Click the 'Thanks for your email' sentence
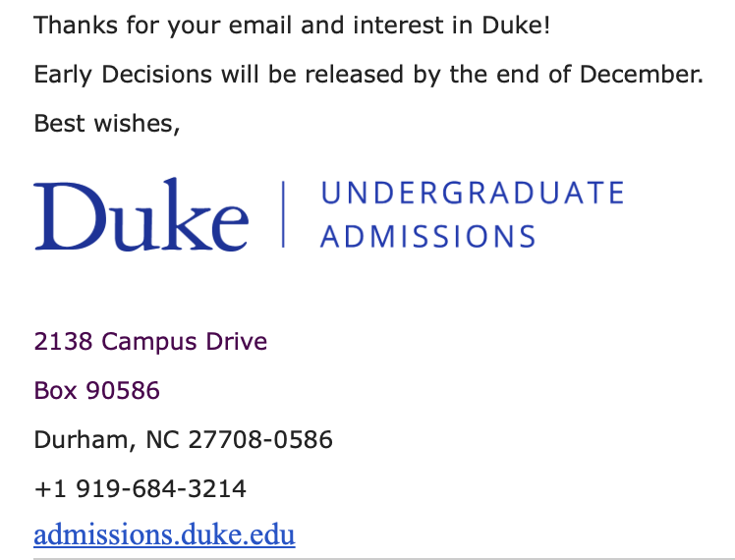 (292, 25)
